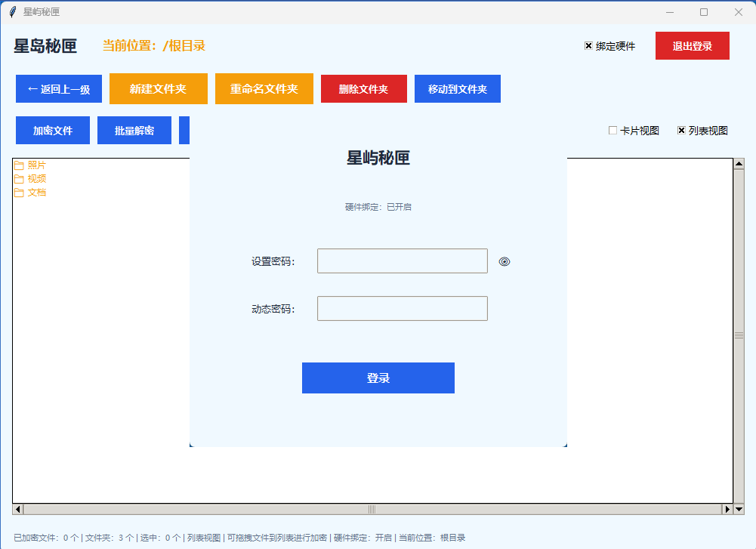Click the 文档 folder icon
Screen dimensions: 756x549
[20, 193]
